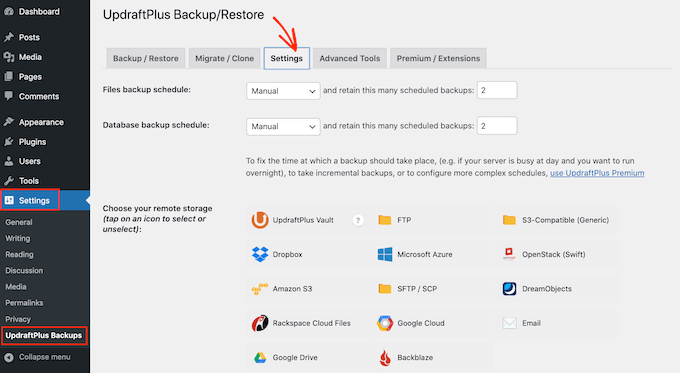Select the UpdraftPlus Vault storage icon

pyautogui.click(x=260, y=220)
